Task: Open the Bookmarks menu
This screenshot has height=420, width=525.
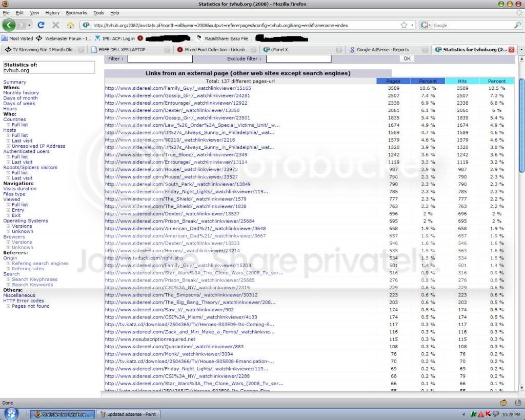Action: [76, 13]
